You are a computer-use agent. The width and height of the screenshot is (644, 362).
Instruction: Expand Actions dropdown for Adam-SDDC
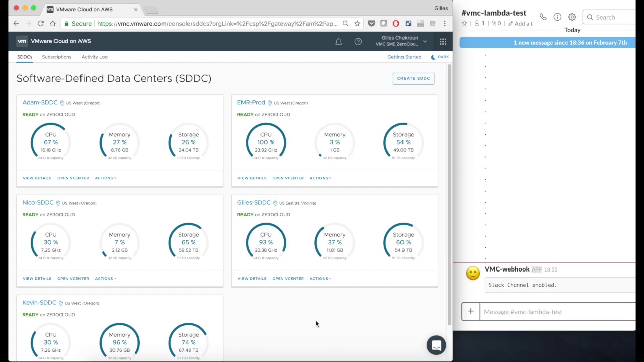click(x=106, y=178)
